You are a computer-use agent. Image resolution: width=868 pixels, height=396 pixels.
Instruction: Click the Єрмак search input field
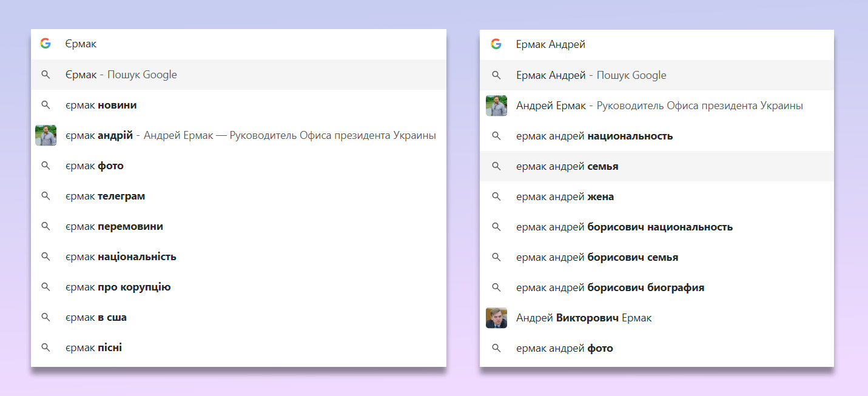(238, 44)
